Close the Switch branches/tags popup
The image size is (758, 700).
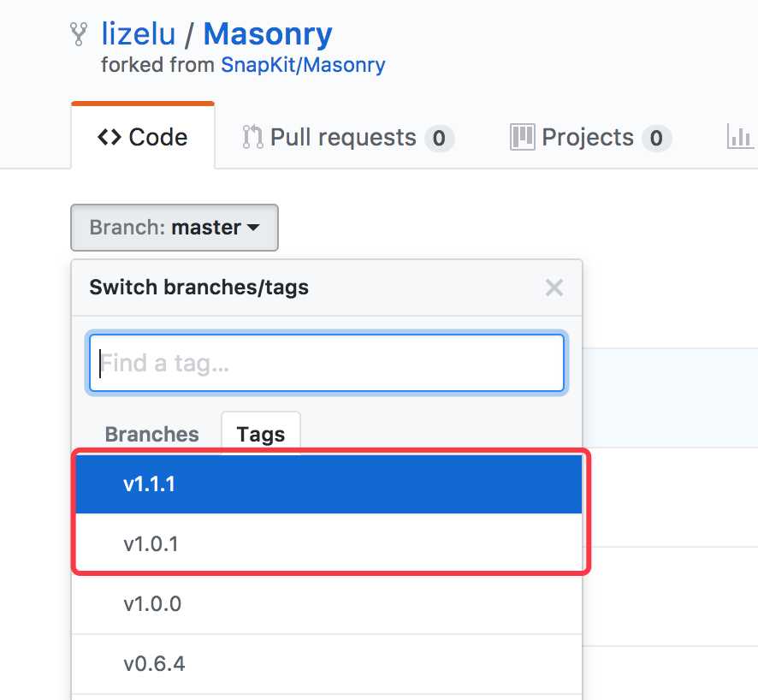(x=554, y=288)
